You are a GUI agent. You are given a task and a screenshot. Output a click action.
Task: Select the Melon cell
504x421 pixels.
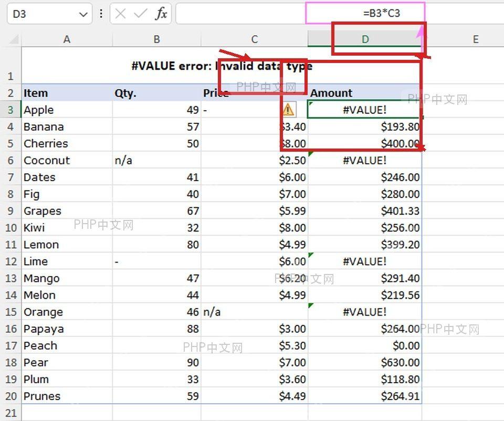click(67, 294)
